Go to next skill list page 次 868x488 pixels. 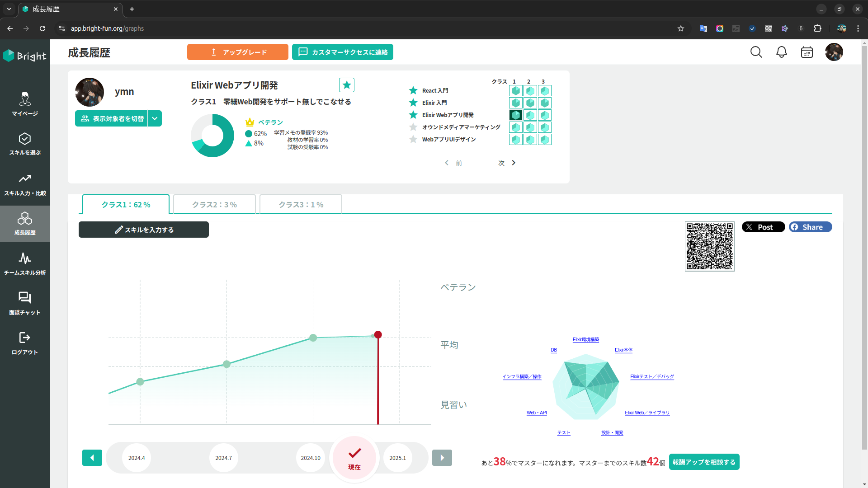click(x=507, y=163)
